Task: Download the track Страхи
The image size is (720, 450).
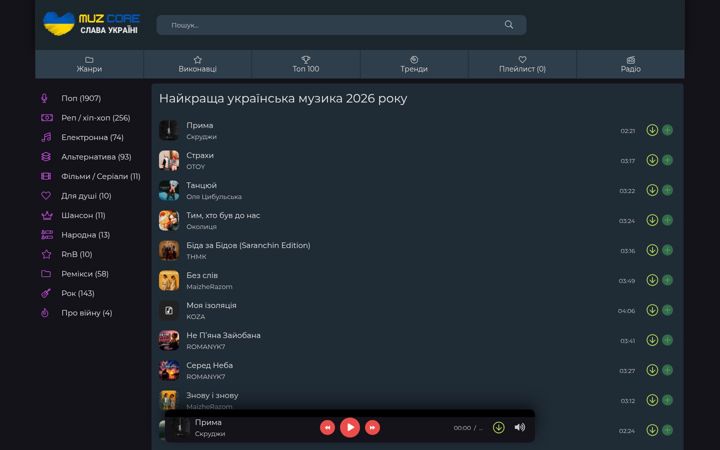Action: (x=652, y=160)
